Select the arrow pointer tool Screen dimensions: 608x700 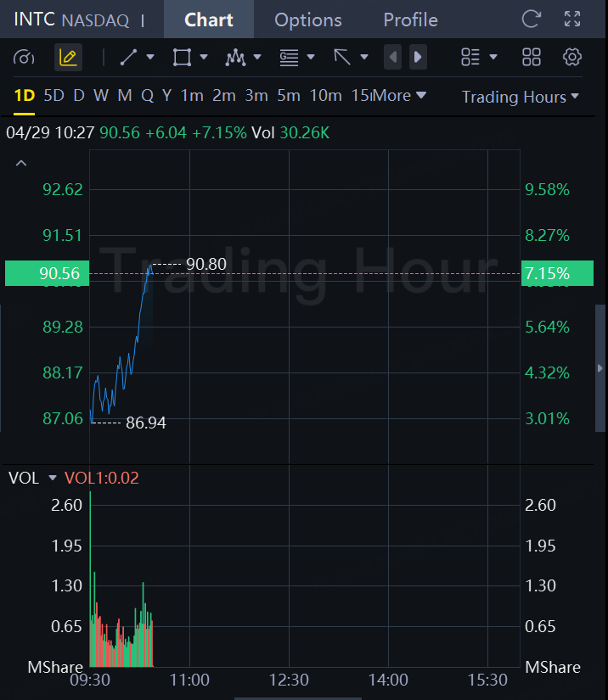pyautogui.click(x=342, y=57)
